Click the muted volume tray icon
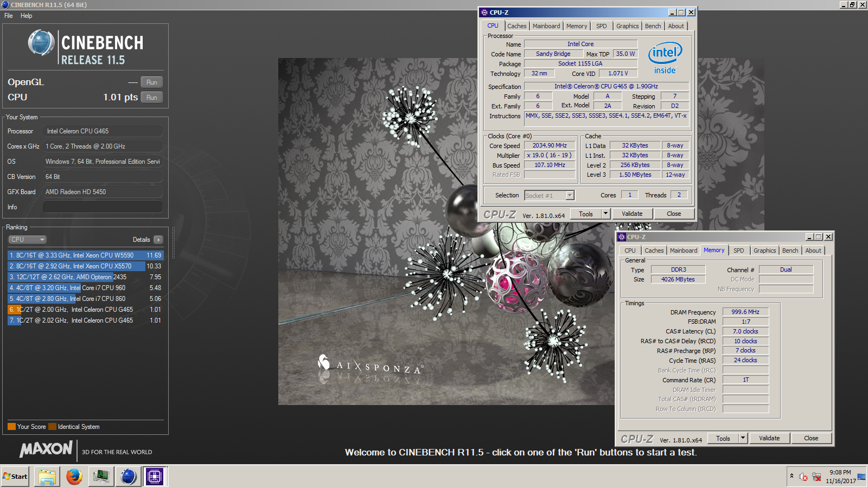The image size is (868, 488). [803, 477]
